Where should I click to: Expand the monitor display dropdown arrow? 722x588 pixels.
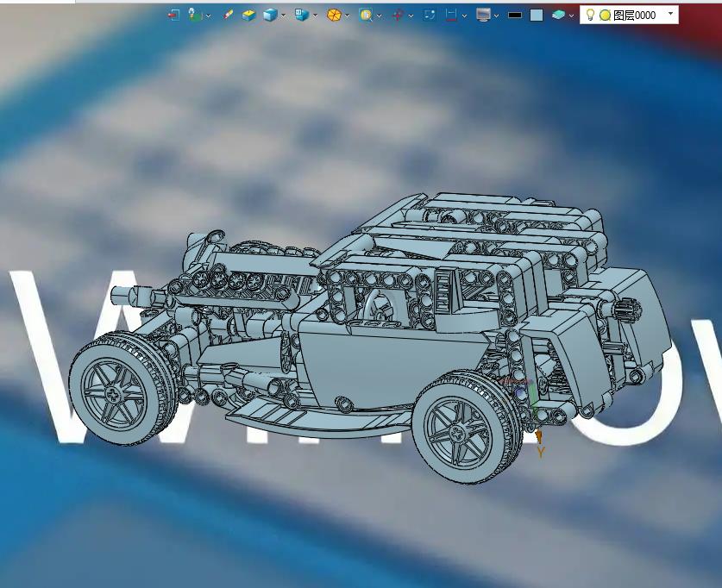[x=496, y=16]
